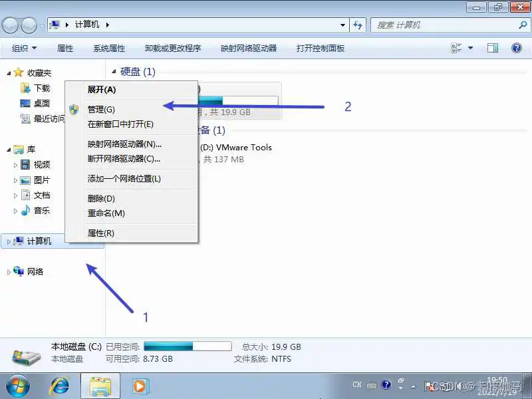The width and height of the screenshot is (532, 399).
Task: Click the Start orb
Action: (x=17, y=386)
